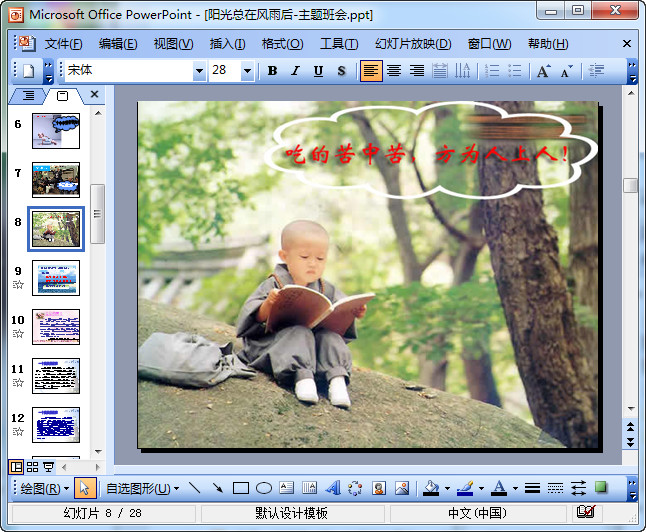Toggle bold formatting
The image size is (646, 532).
click(x=272, y=71)
